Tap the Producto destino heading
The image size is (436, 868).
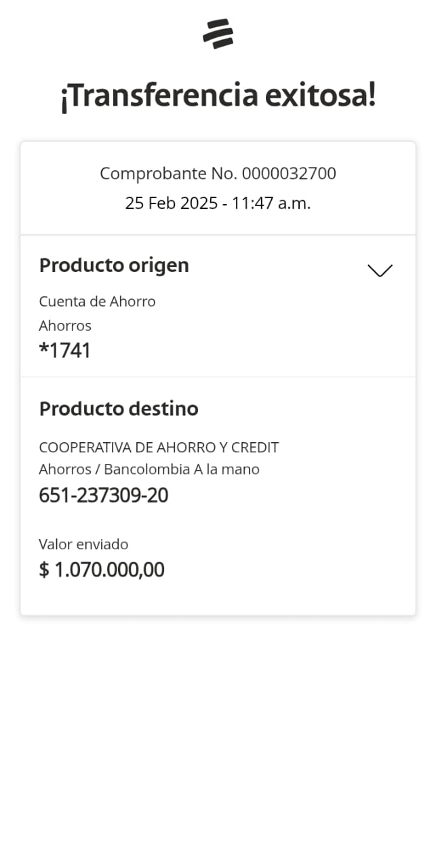(x=119, y=409)
